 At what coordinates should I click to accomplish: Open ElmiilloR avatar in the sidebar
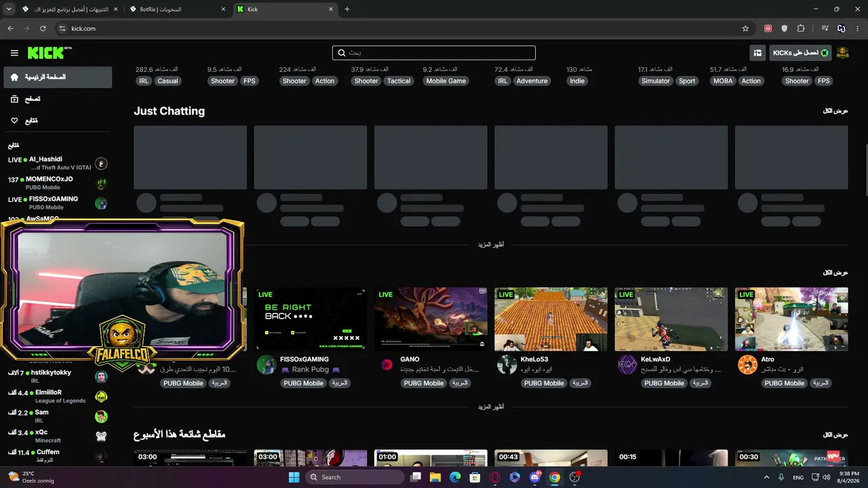(x=101, y=396)
